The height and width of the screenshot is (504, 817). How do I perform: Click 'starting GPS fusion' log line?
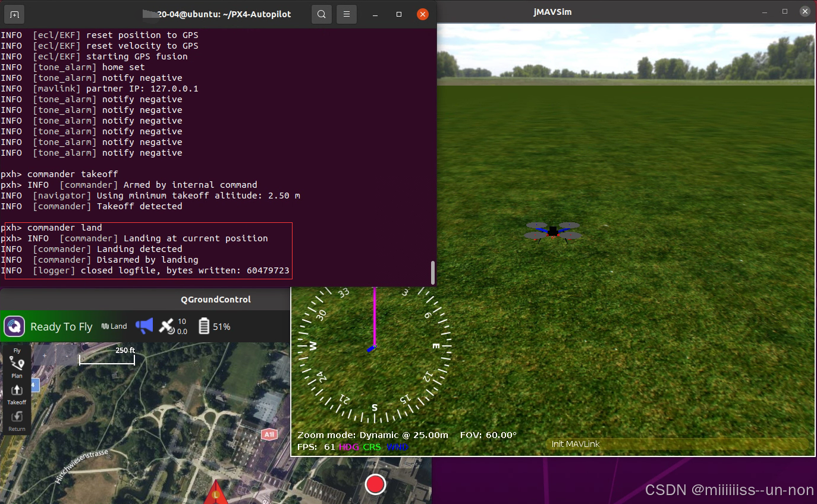[x=94, y=56]
